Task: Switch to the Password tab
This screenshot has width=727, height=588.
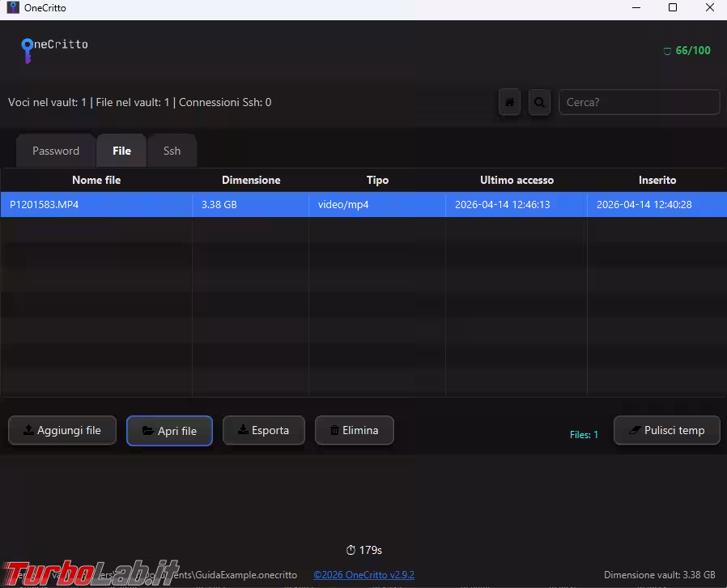Action: point(55,151)
